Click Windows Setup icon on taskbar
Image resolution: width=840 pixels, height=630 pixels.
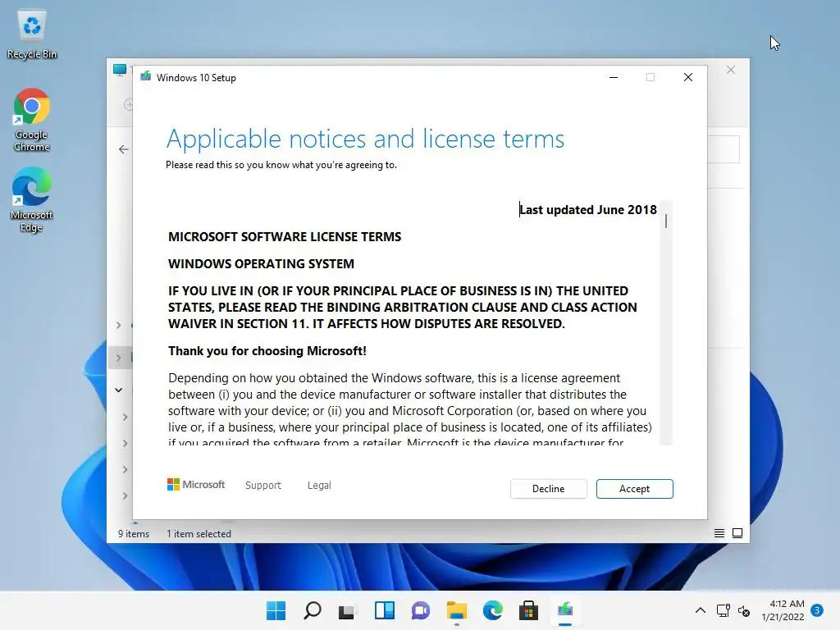tap(565, 610)
